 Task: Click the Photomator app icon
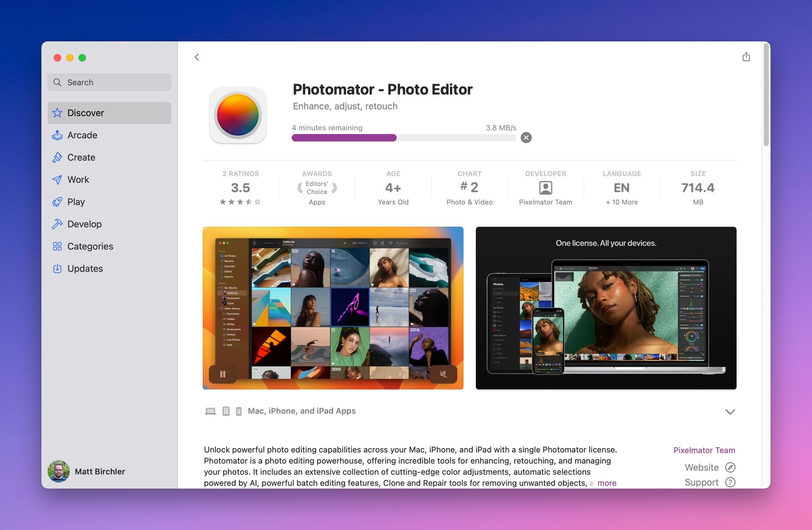[x=238, y=115]
